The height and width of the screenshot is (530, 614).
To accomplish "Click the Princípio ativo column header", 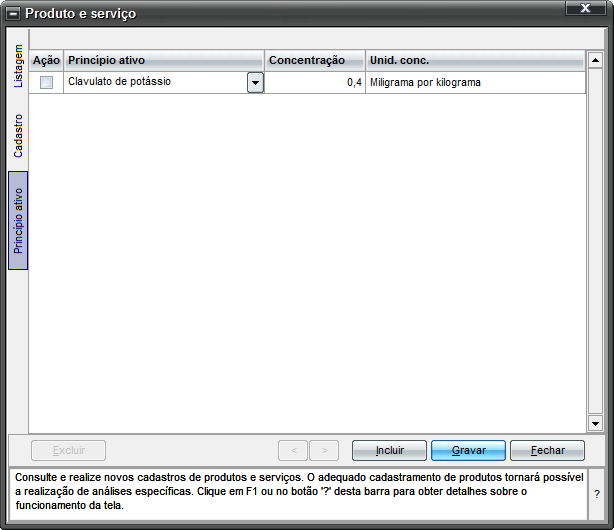I will coord(164,60).
